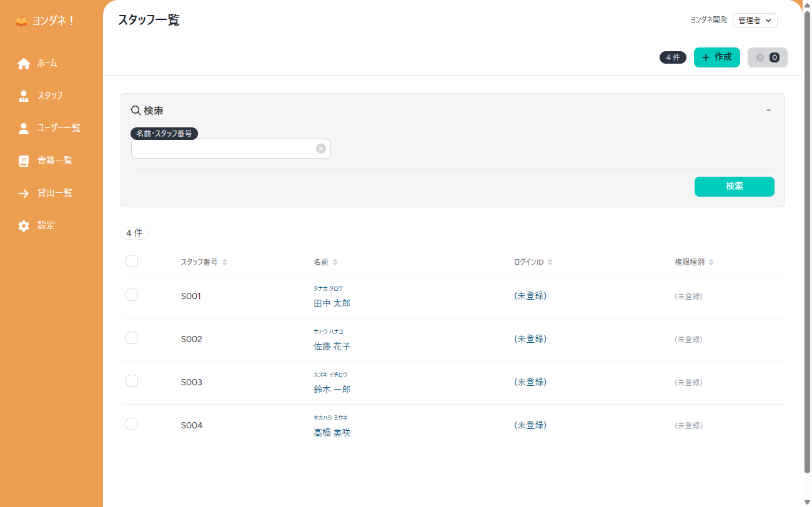Click the ヨンダネ！ logo icon

[21, 21]
